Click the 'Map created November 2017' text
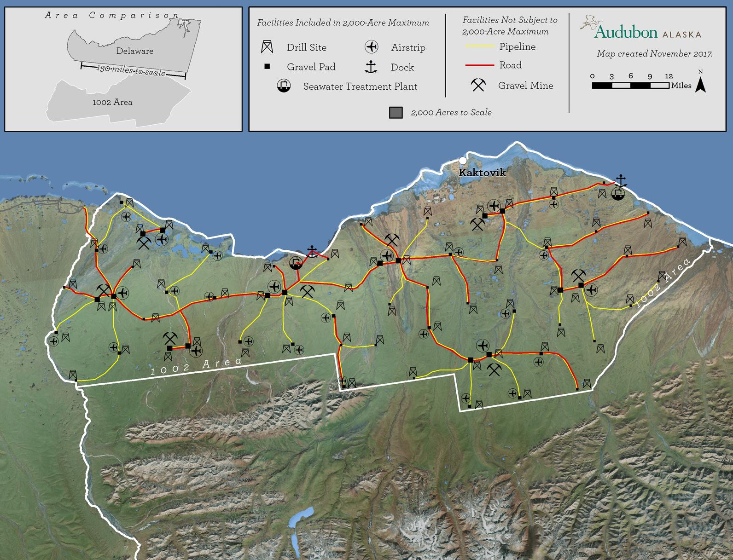 (x=654, y=54)
